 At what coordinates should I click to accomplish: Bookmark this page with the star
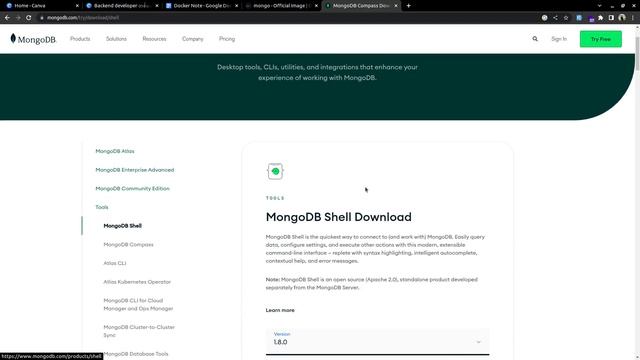point(566,18)
